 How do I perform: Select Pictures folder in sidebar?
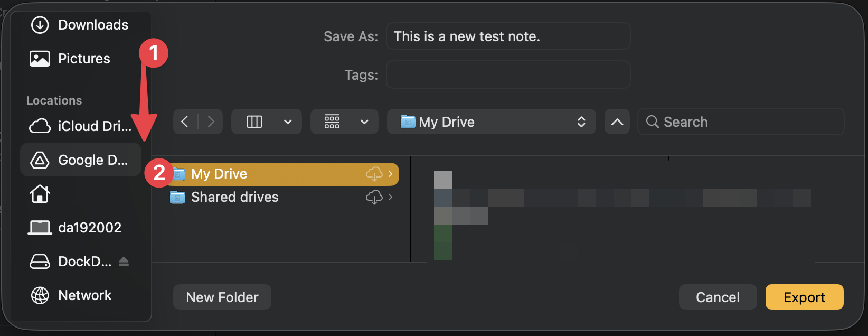71,59
